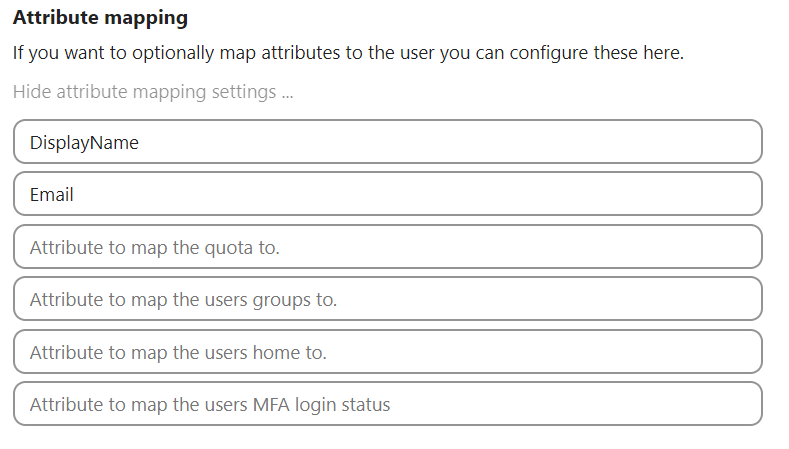The width and height of the screenshot is (789, 449).
Task: Click the users groups attribute field
Action: 388,298
